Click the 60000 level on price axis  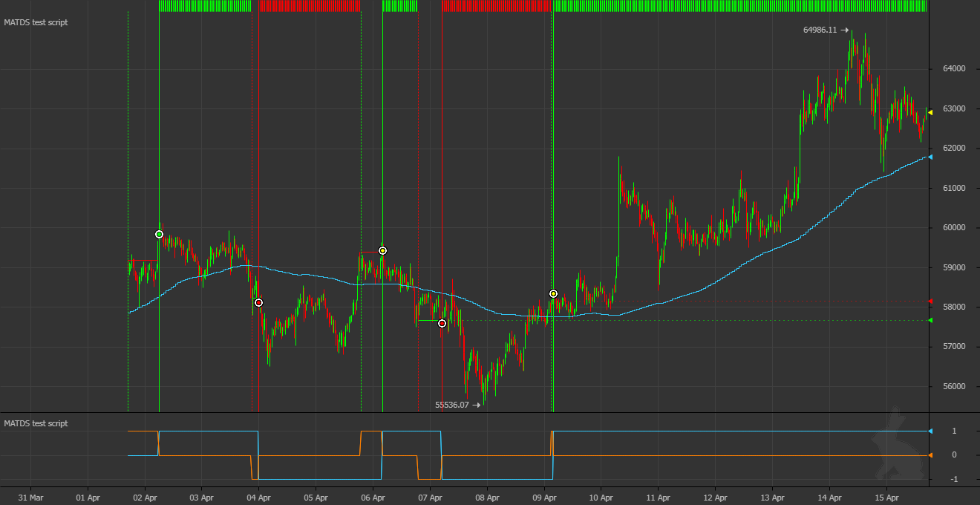point(953,228)
